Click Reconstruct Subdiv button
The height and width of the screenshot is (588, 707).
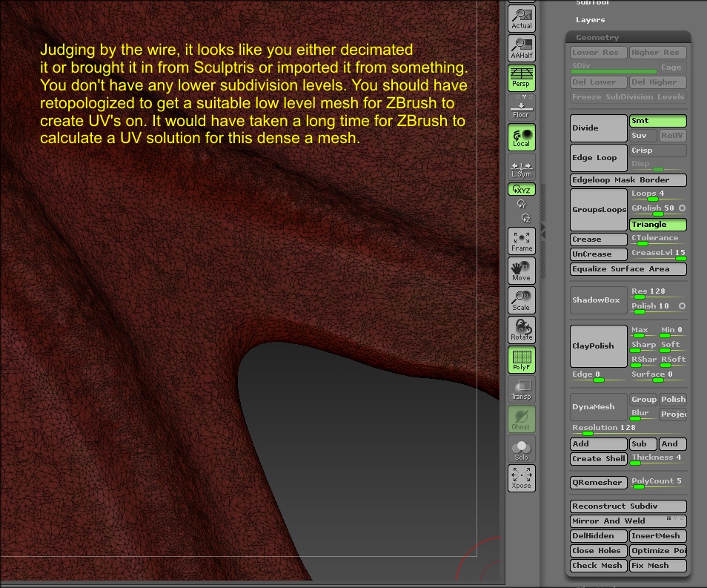tap(628, 506)
